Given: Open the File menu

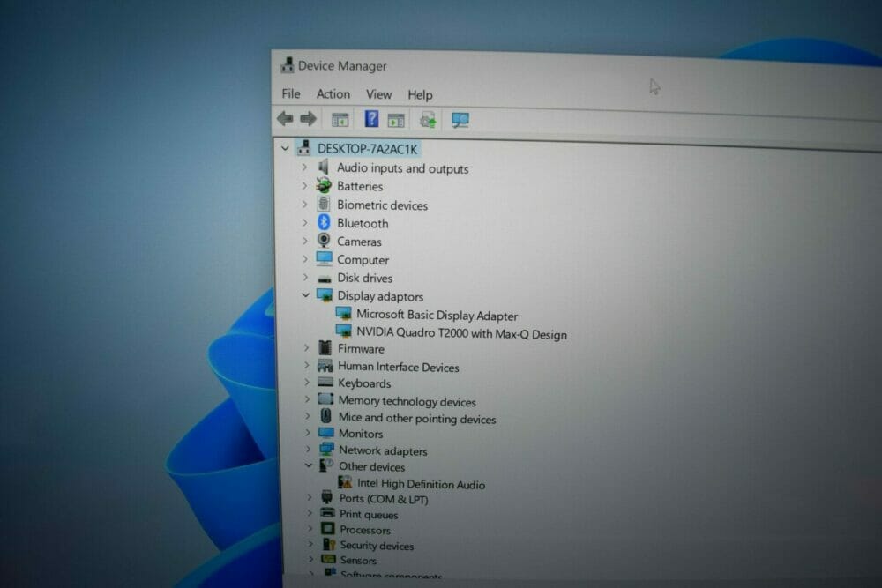Looking at the screenshot, I should point(291,93).
